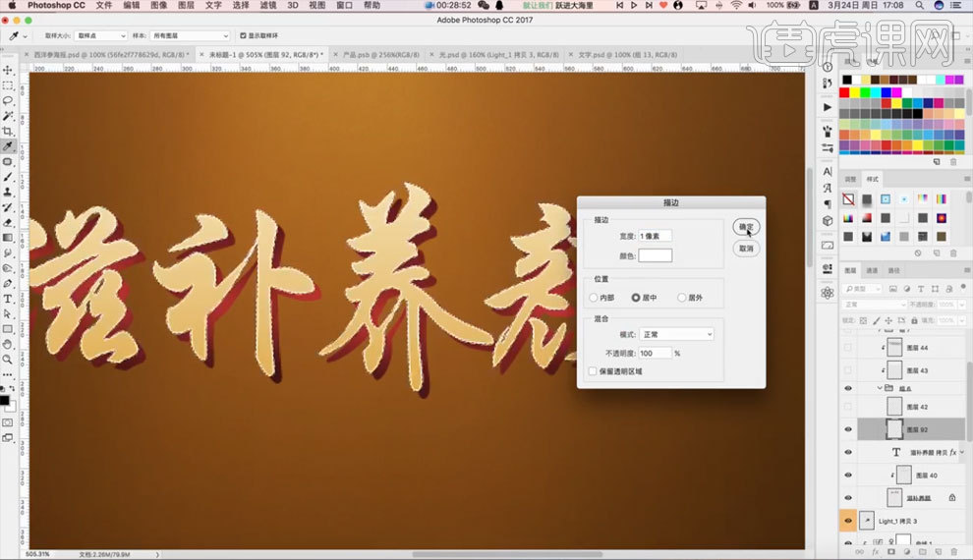Open the blend 模式 dropdown in stroke dialog

[676, 334]
